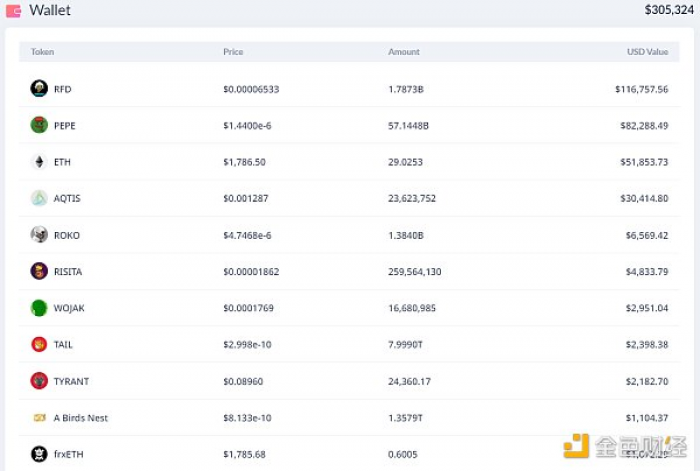The height and width of the screenshot is (471, 700).
Task: Click the pink Wallet icon
Action: coord(13,11)
